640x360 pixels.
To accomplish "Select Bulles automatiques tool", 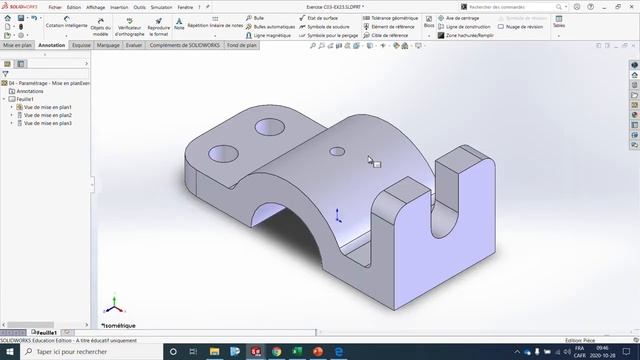I will point(270,27).
